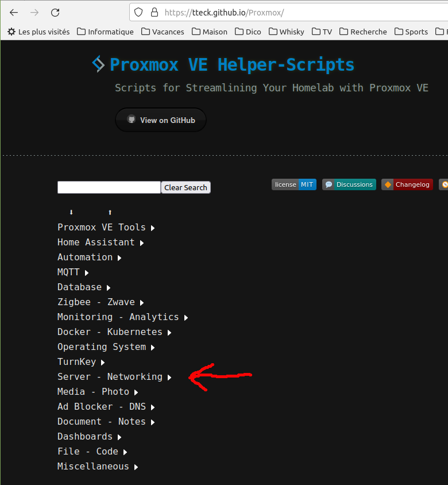Go back with the browser back arrow
448x485 pixels.
[14, 13]
